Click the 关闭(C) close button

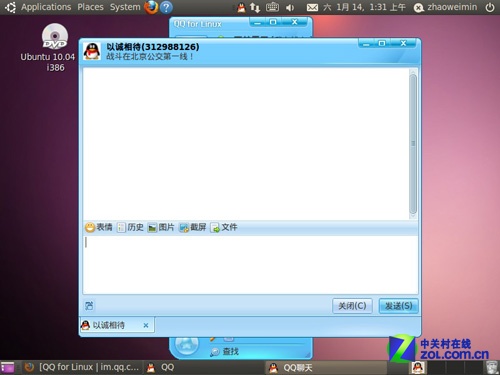click(352, 306)
